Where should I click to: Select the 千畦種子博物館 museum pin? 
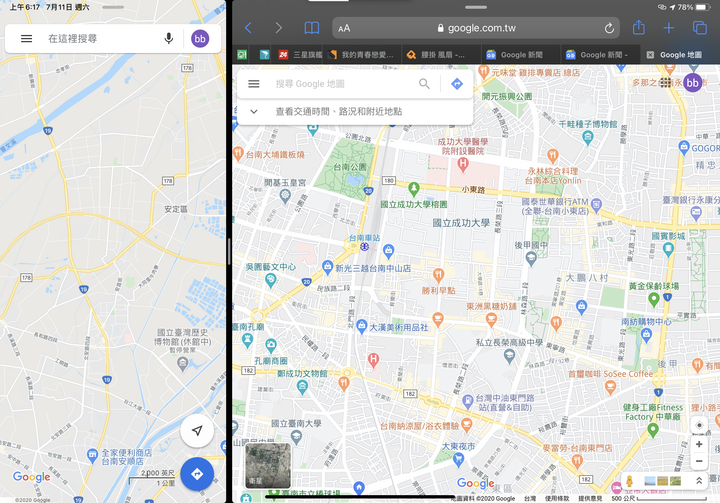pos(588,136)
